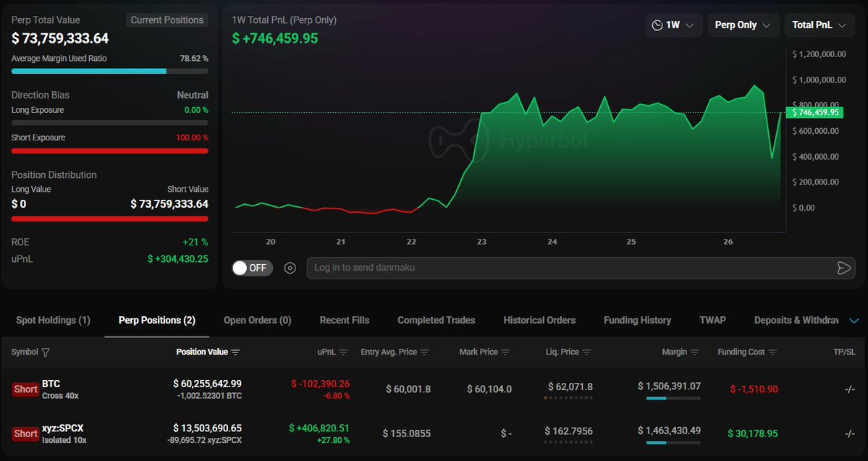Sort by Liq. Price icon
Screen dimensions: 868x461
pos(586,352)
